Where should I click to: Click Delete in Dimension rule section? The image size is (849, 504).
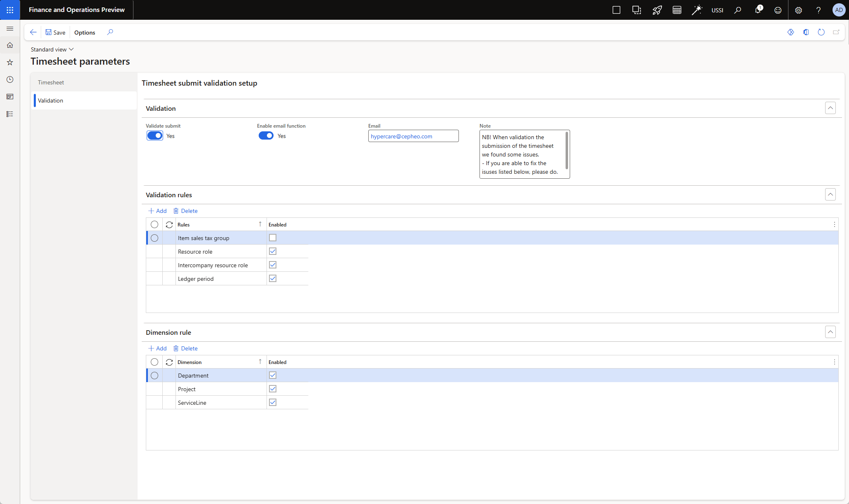(x=185, y=348)
